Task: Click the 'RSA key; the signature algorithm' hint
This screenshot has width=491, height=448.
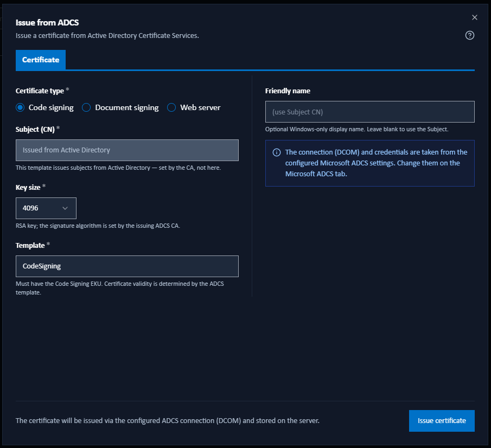Action: 98,226
